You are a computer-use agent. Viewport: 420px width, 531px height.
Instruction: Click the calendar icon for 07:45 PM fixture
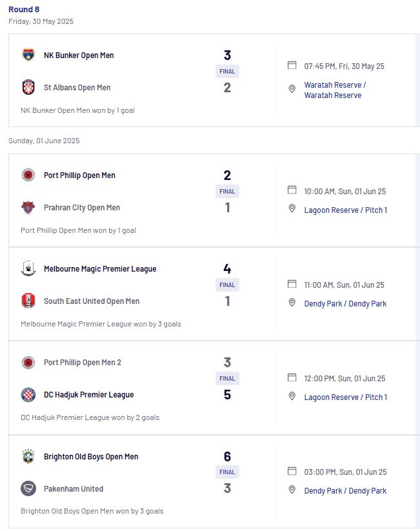point(292,65)
